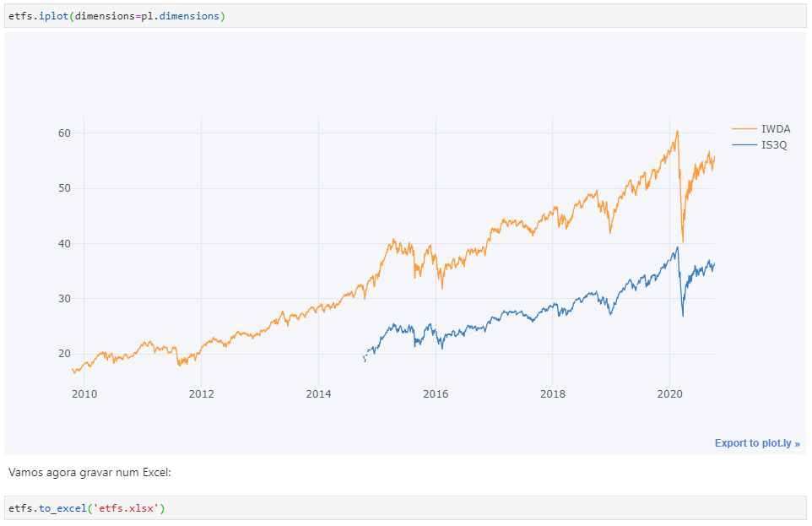Click the 2020 x-axis tick label
Viewport: 812px width, 526px height.
click(669, 393)
